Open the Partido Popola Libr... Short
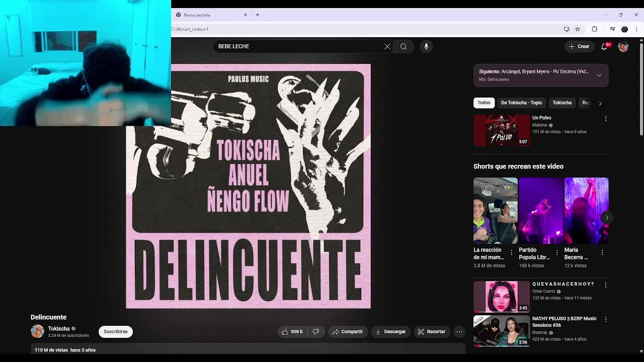The width and height of the screenshot is (644, 362). pyautogui.click(x=541, y=211)
